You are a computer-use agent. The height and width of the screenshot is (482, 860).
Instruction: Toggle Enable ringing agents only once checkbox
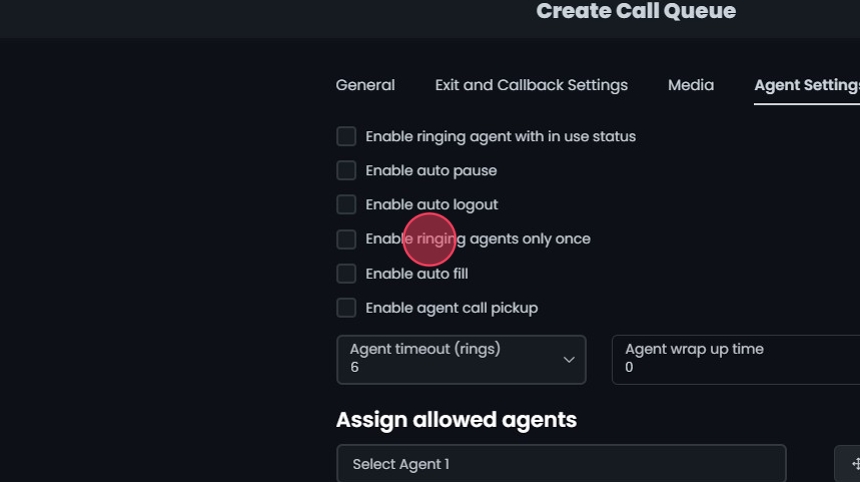click(346, 239)
